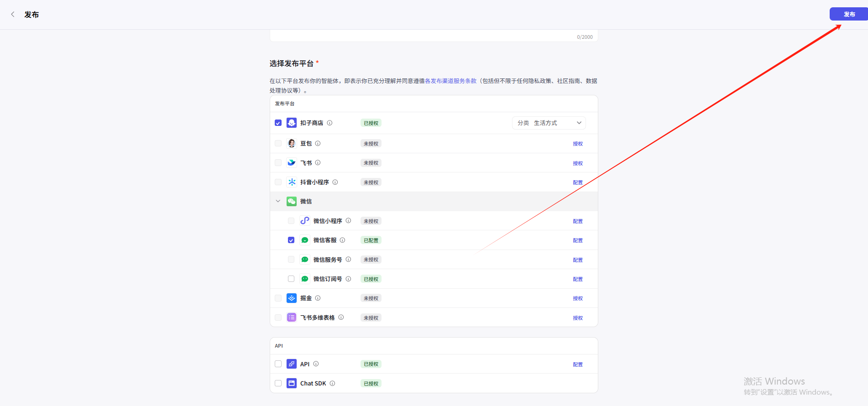Collapse the 微信 group chevron
This screenshot has height=406, width=868.
(x=278, y=201)
